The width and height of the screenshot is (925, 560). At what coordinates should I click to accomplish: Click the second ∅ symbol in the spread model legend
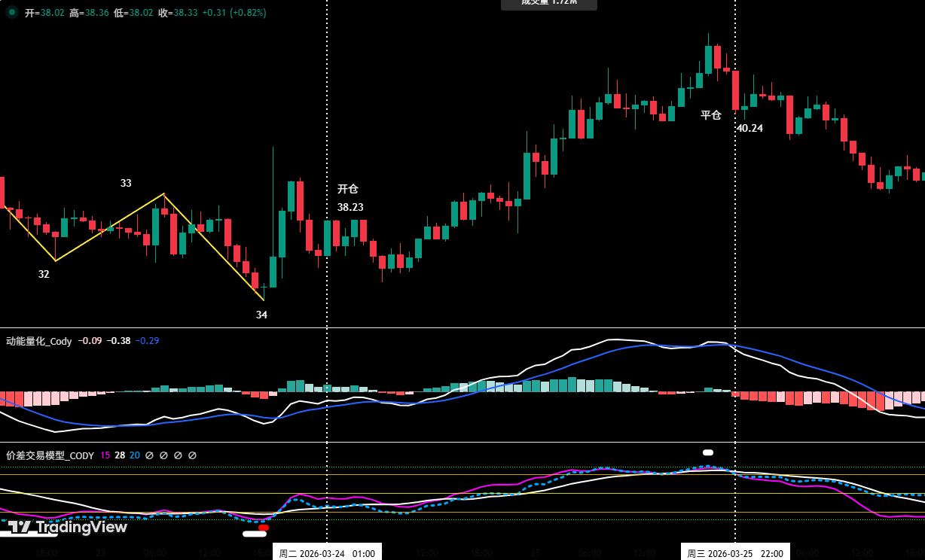point(163,455)
